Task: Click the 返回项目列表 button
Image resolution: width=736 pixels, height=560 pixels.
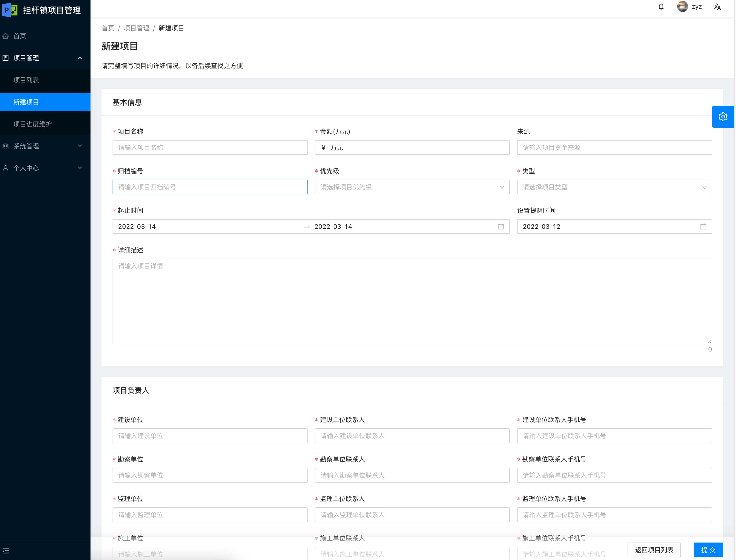Action: [x=654, y=550]
